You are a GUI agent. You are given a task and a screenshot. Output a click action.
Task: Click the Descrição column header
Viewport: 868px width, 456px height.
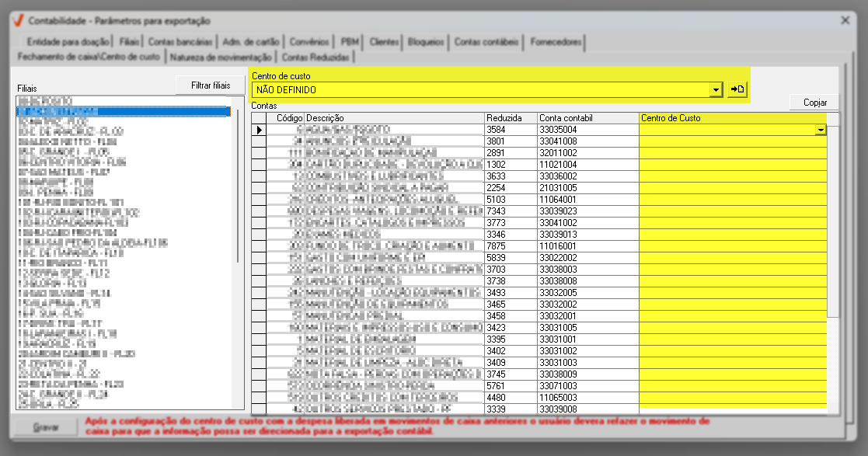click(393, 118)
